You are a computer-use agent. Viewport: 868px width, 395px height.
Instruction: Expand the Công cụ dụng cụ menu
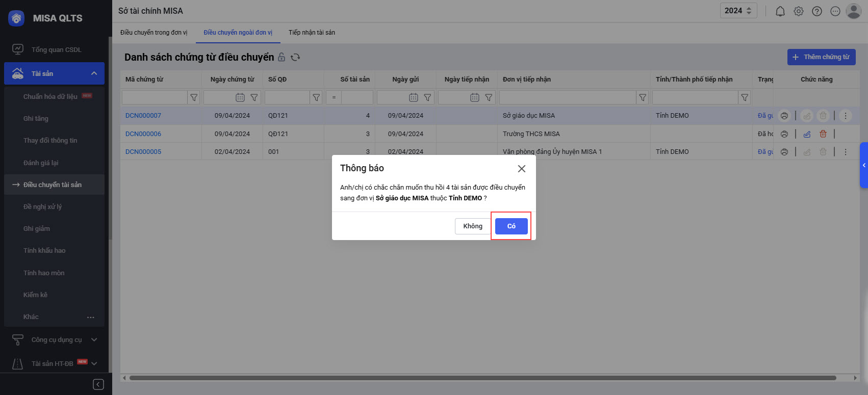point(94,339)
